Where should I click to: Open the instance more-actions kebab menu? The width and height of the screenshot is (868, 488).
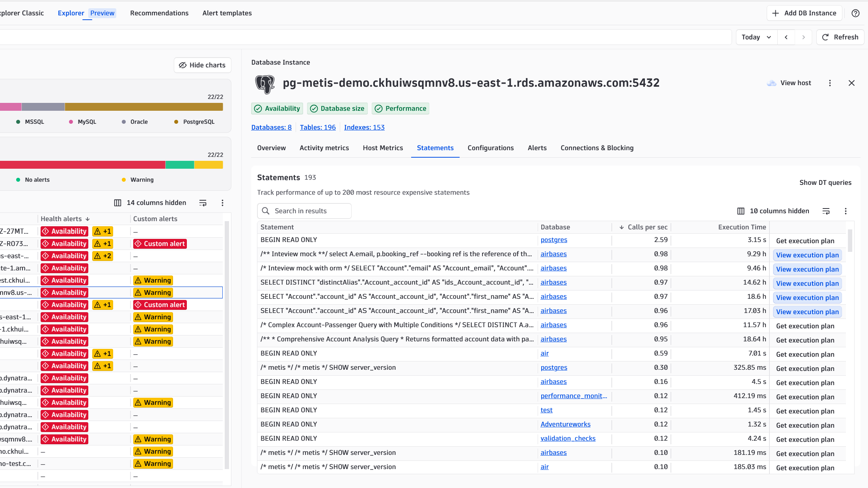point(830,83)
